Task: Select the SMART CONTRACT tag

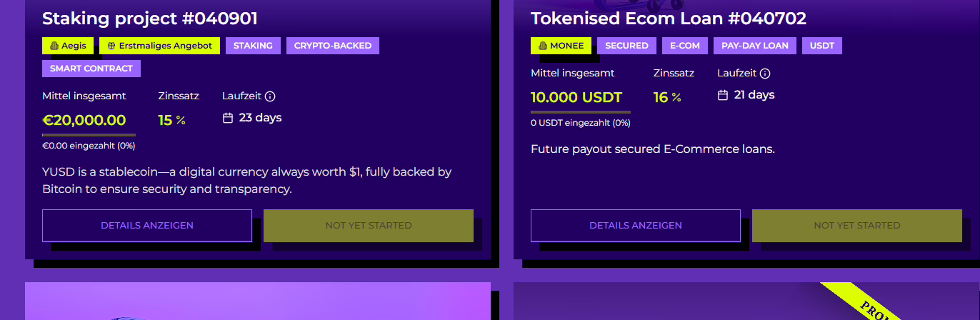Action: [91, 69]
